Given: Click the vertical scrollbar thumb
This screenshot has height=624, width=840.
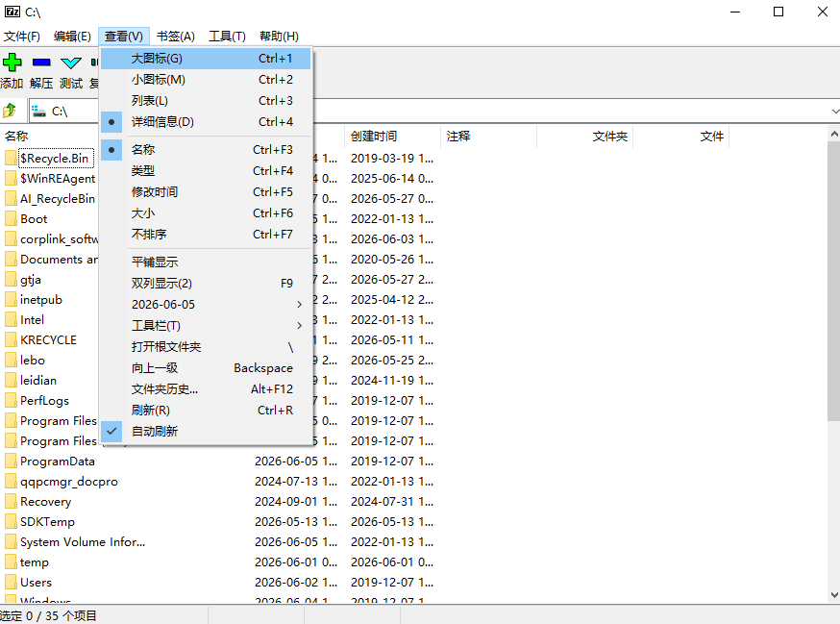Looking at the screenshot, I should coord(833,282).
